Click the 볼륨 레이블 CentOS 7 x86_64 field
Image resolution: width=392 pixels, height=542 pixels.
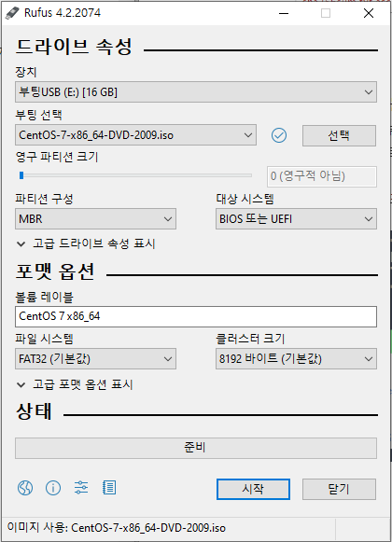(196, 316)
